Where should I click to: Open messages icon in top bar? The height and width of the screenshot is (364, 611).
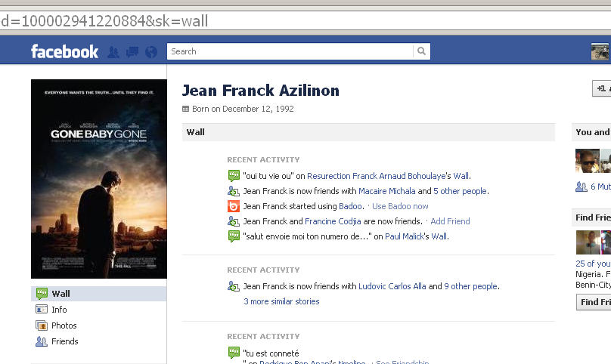tap(132, 52)
